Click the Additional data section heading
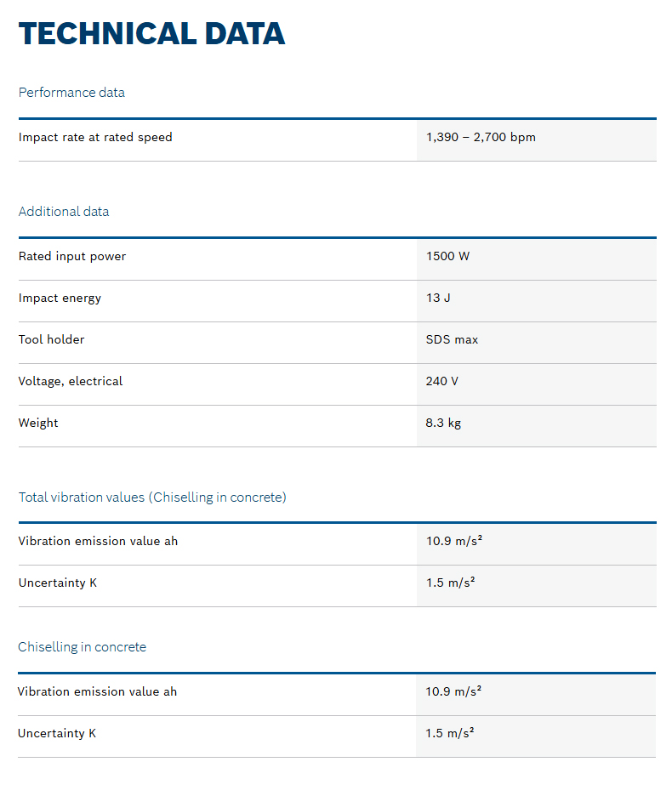Screen dimensions: 672x796 [64, 212]
